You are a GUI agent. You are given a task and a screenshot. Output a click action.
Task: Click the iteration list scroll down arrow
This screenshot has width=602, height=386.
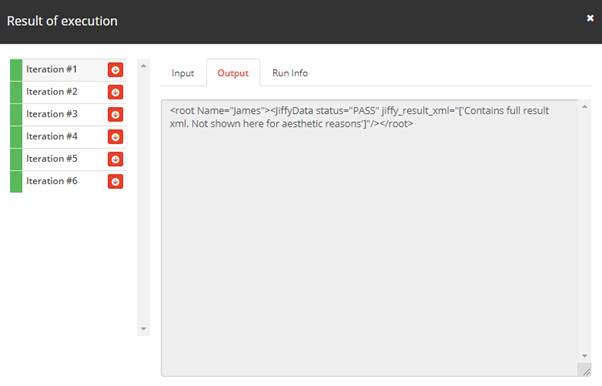pos(144,329)
